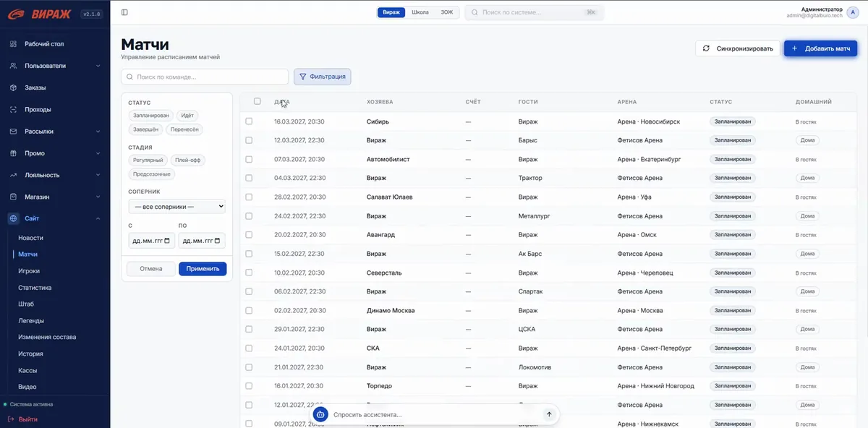This screenshot has height=428, width=868.
Task: Filter by status Запланирован chip
Action: [x=151, y=116]
